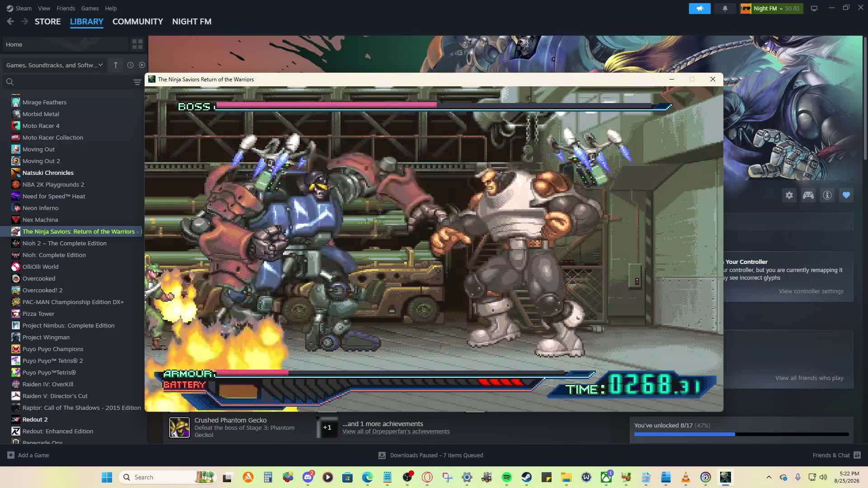Screen dimensions: 868x488
Task: Click the Windows taskbar Search box
Action: pos(167,477)
